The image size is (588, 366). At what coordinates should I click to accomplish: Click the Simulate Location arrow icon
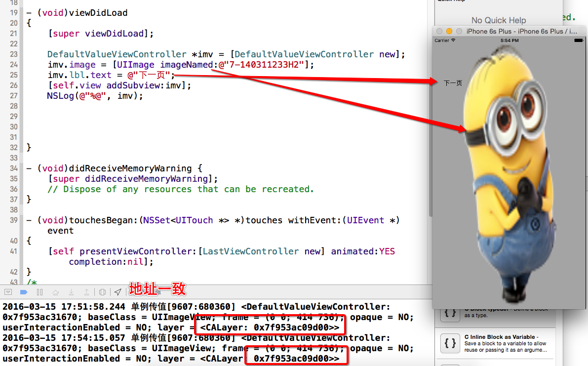point(118,292)
